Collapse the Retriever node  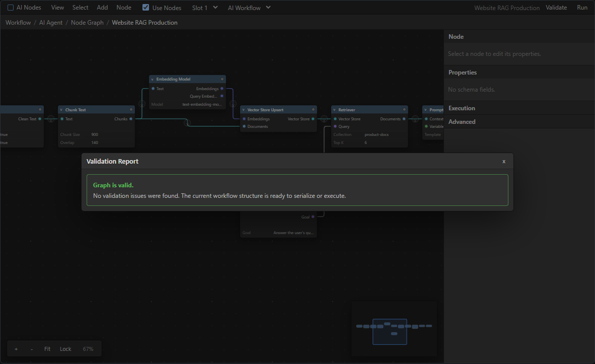[335, 110]
